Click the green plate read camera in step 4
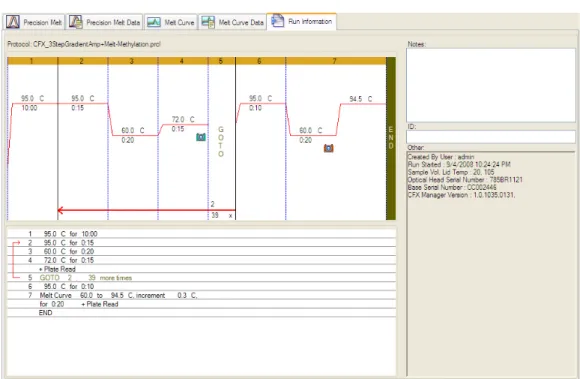This screenshot has height=379, width=580. (200, 137)
